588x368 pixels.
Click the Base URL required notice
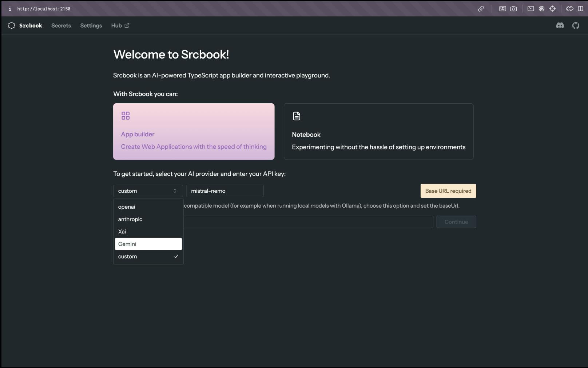coord(448,191)
